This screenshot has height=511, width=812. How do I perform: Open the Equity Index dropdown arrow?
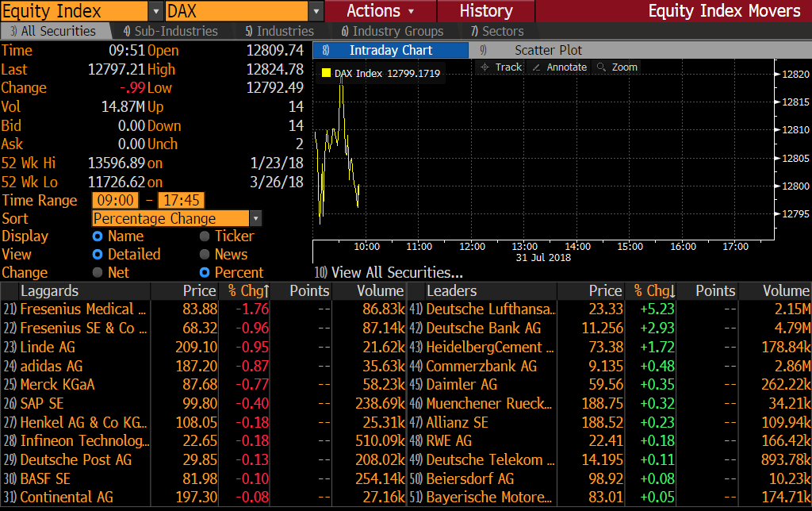(156, 11)
